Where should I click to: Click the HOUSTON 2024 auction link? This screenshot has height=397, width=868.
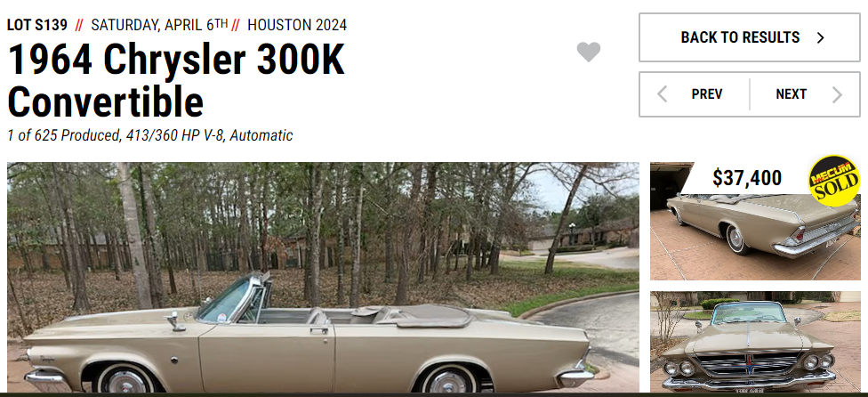point(297,25)
